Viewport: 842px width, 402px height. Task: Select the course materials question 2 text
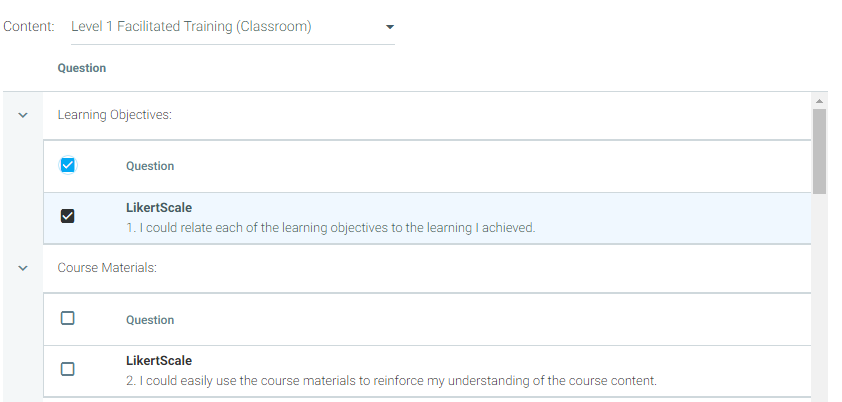391,381
